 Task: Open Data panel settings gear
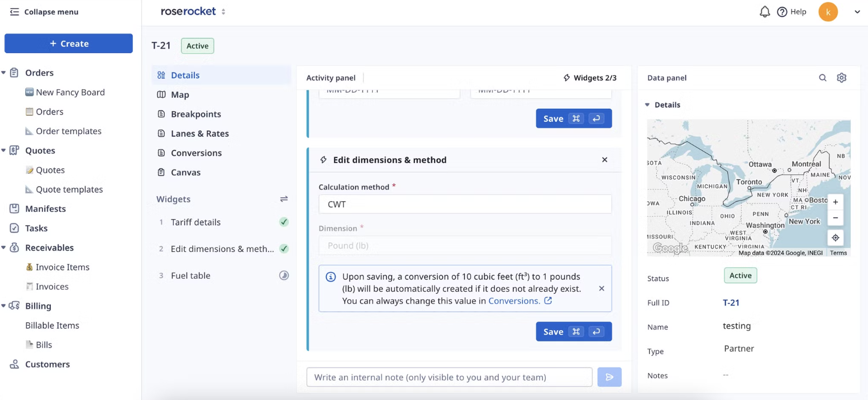[x=841, y=78]
